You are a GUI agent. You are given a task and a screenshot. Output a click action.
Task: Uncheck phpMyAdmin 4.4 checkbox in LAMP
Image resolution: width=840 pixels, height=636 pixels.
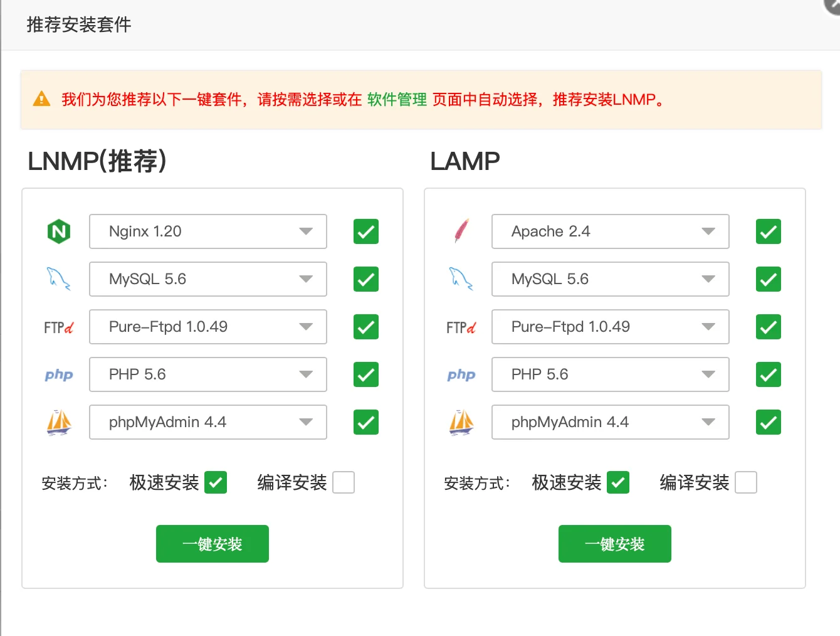tap(769, 422)
